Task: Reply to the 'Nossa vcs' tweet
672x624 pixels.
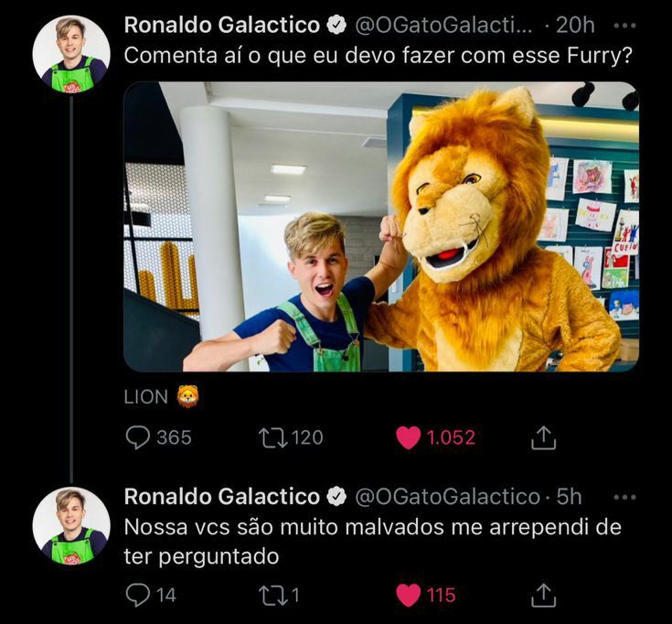Action: pyautogui.click(x=138, y=596)
